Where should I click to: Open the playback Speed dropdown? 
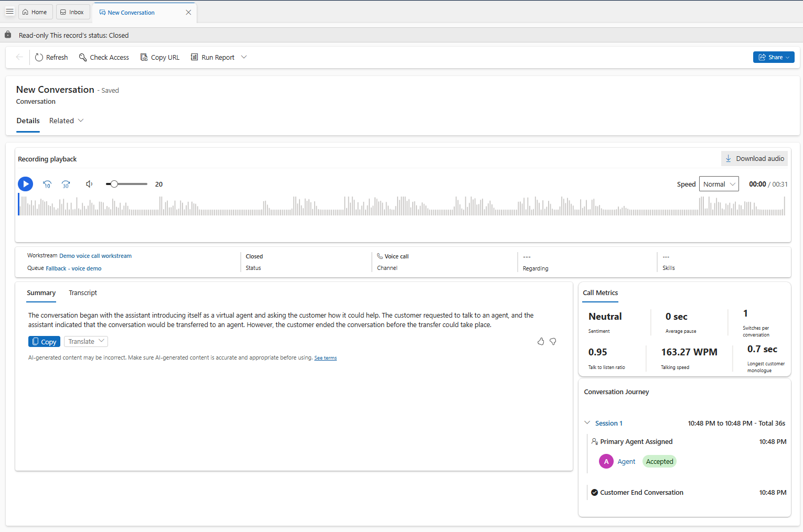tap(719, 184)
